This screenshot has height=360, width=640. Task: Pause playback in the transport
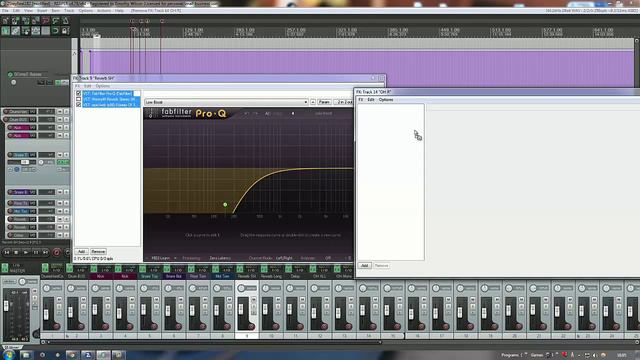[36, 252]
